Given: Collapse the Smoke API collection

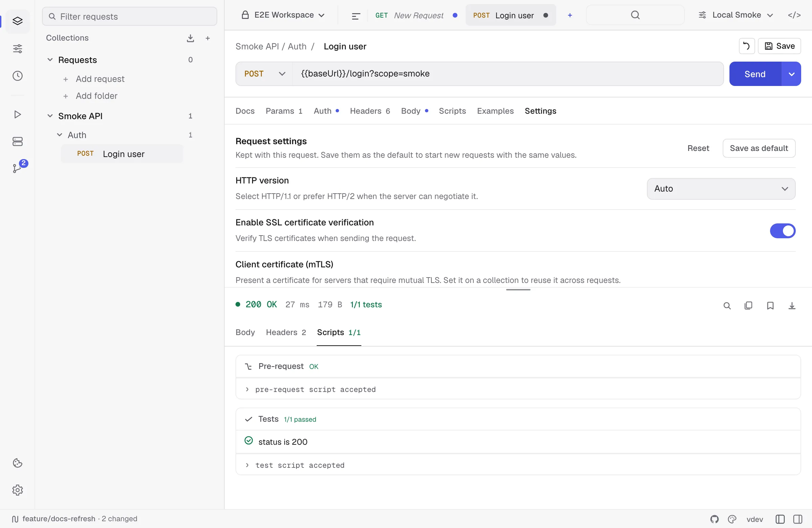Looking at the screenshot, I should (50, 116).
